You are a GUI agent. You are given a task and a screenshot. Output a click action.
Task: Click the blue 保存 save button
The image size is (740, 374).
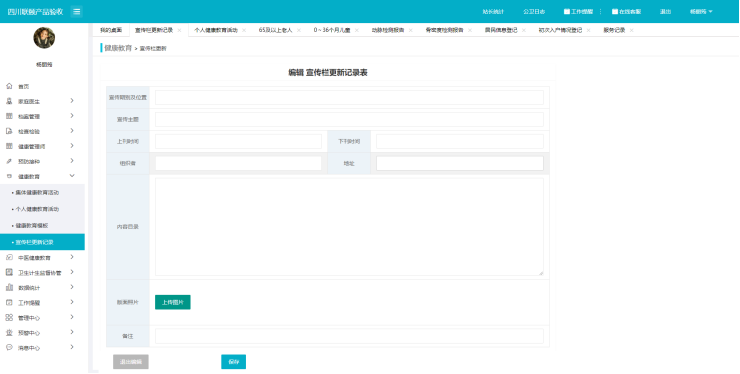(234, 362)
